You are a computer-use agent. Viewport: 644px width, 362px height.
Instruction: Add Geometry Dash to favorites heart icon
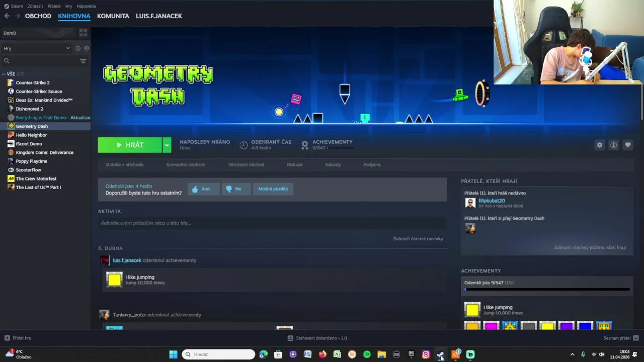pos(627,145)
